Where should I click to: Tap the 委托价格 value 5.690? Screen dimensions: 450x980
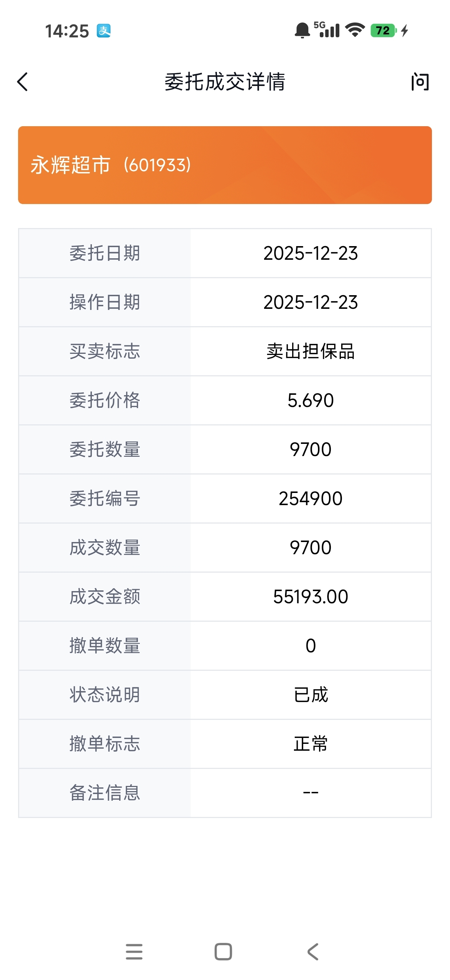coord(311,400)
